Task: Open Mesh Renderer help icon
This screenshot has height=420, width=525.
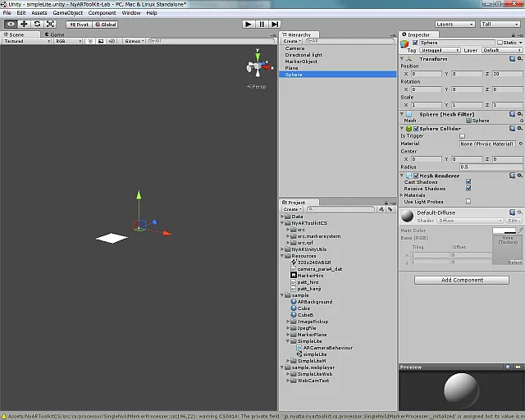Action: coord(512,176)
